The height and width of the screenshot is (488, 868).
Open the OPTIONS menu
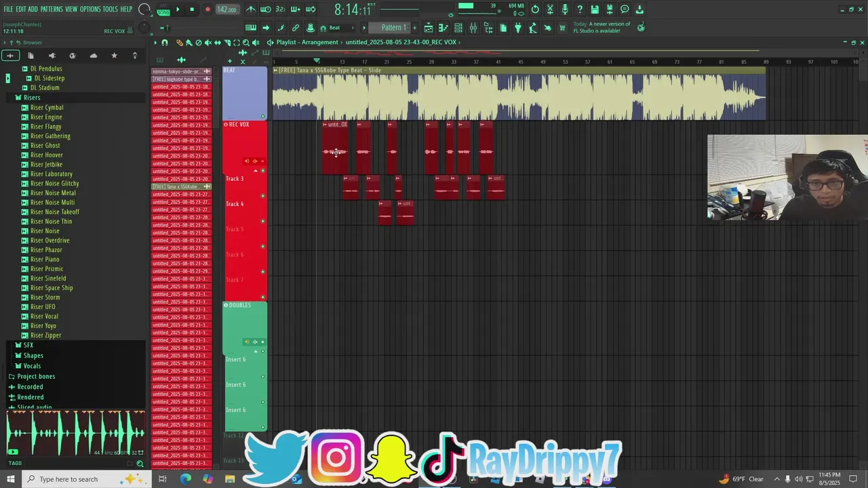[90, 9]
